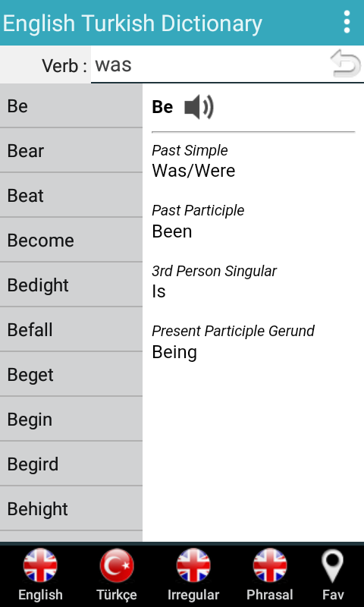Select "Bear" in the verb list
This screenshot has height=607, width=364.
point(71,150)
